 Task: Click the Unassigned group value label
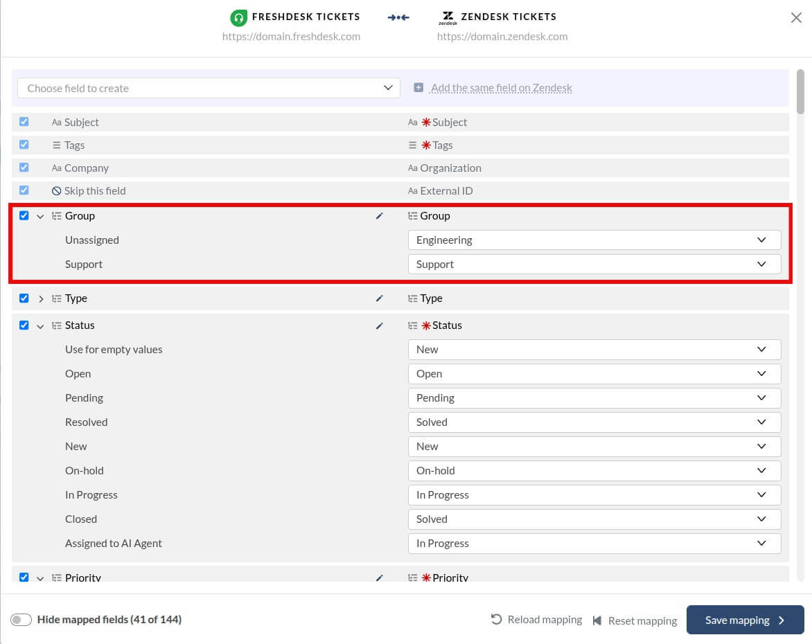92,240
